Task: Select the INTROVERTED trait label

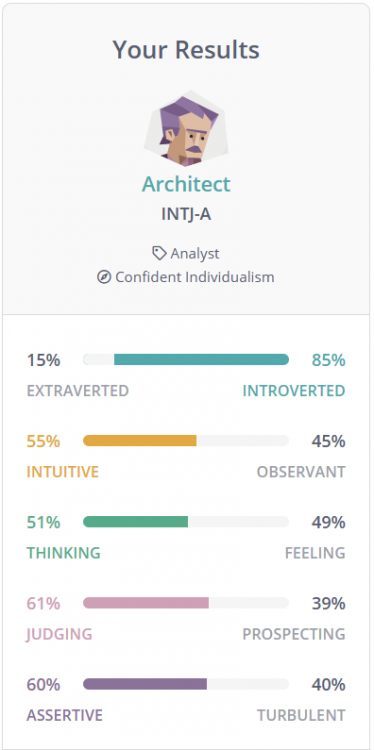Action: 294,391
